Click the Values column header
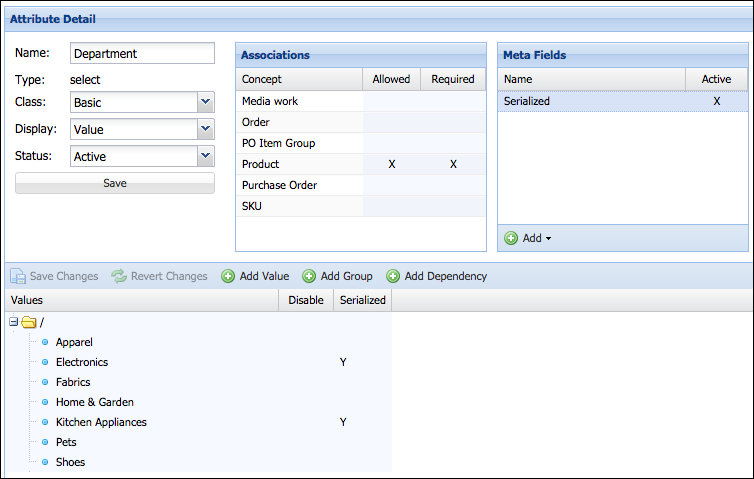This screenshot has width=754, height=479. pyautogui.click(x=142, y=300)
